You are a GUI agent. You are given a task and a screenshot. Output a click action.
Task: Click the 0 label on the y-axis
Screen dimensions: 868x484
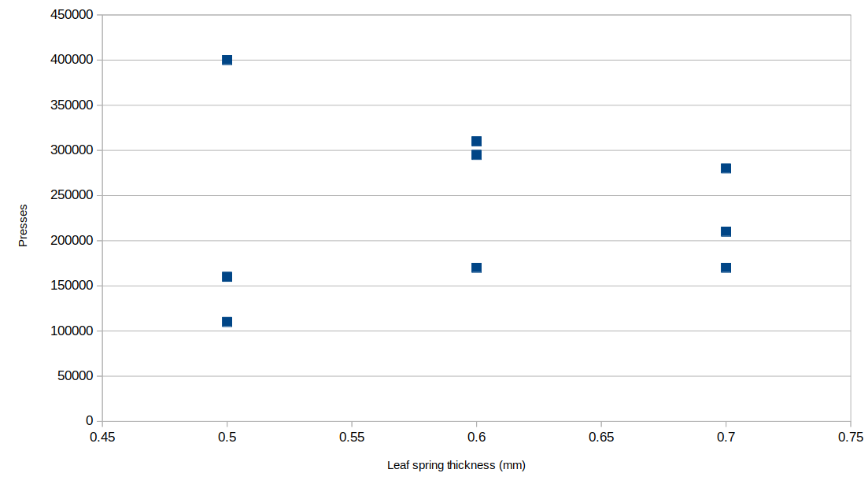tap(90, 421)
